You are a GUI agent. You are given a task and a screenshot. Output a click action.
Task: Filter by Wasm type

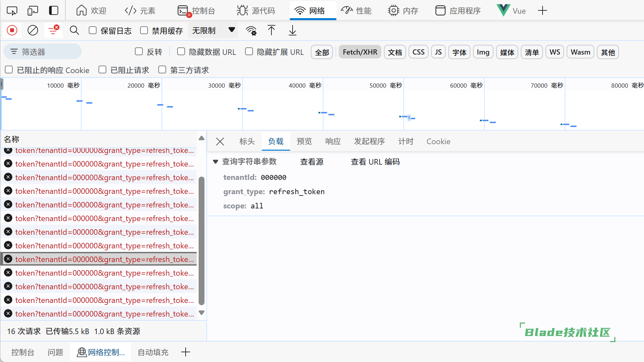580,52
